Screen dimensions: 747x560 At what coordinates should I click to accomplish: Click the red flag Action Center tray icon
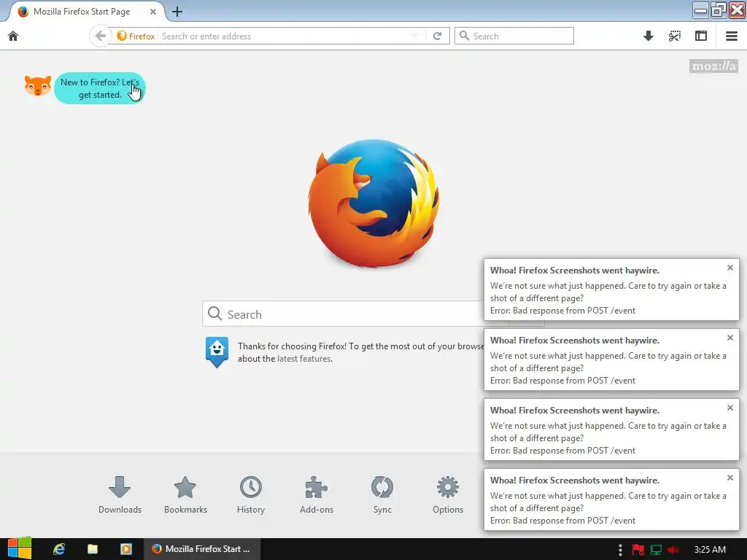coord(638,550)
